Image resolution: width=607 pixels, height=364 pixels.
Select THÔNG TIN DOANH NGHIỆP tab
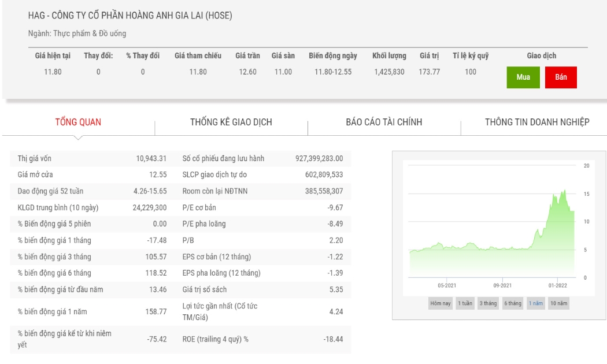(x=537, y=122)
